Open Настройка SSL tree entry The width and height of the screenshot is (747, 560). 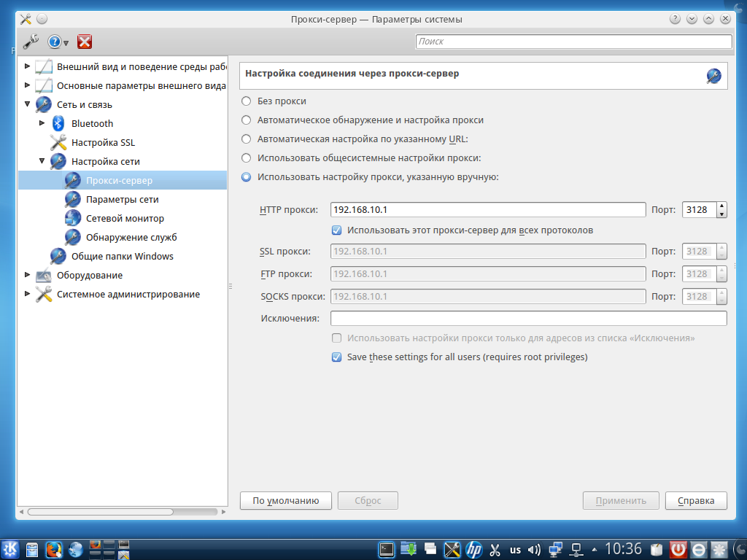point(103,142)
